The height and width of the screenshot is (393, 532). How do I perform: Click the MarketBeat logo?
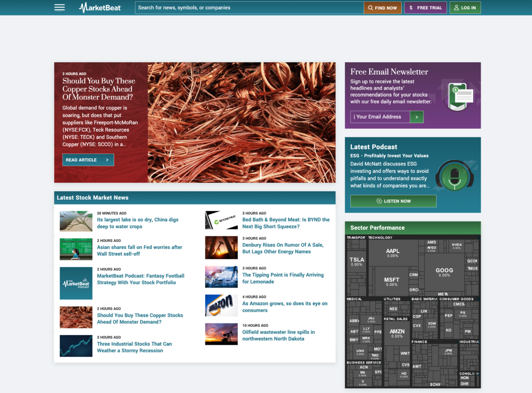click(100, 7)
